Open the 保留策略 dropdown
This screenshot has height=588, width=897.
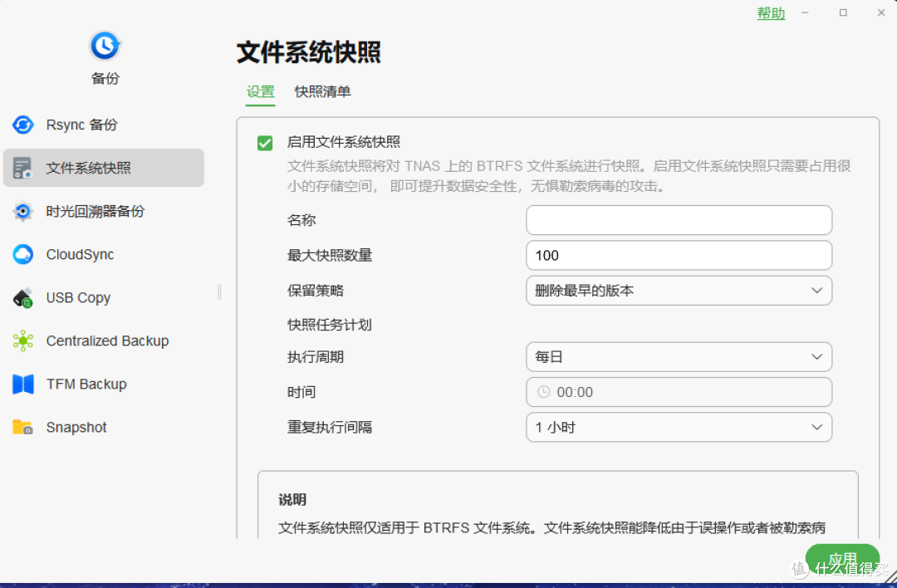click(x=679, y=291)
